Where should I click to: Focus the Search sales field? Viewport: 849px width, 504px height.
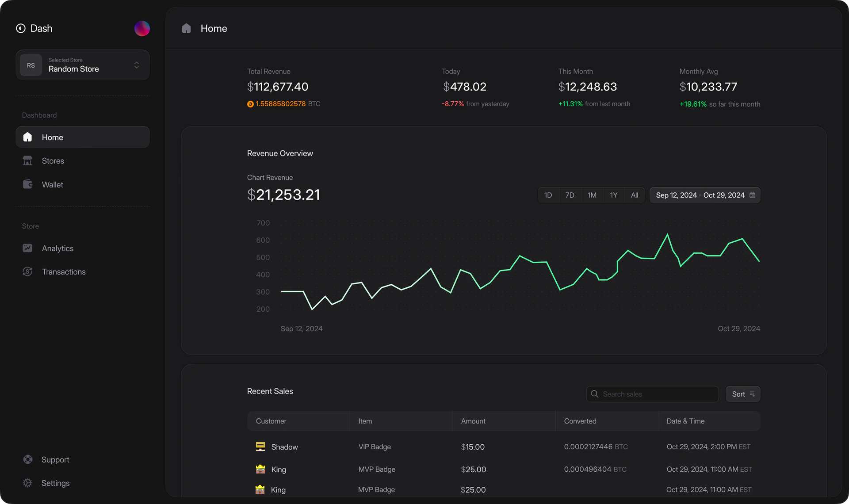click(652, 394)
